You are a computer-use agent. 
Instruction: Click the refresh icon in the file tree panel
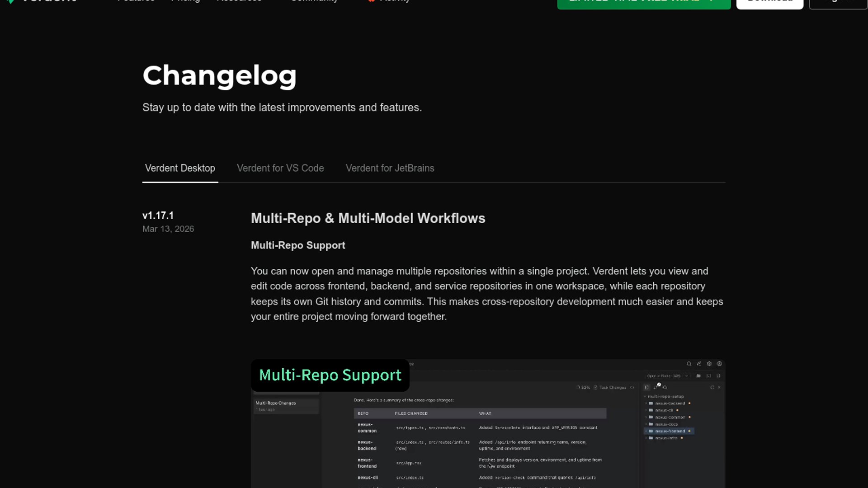click(x=712, y=388)
